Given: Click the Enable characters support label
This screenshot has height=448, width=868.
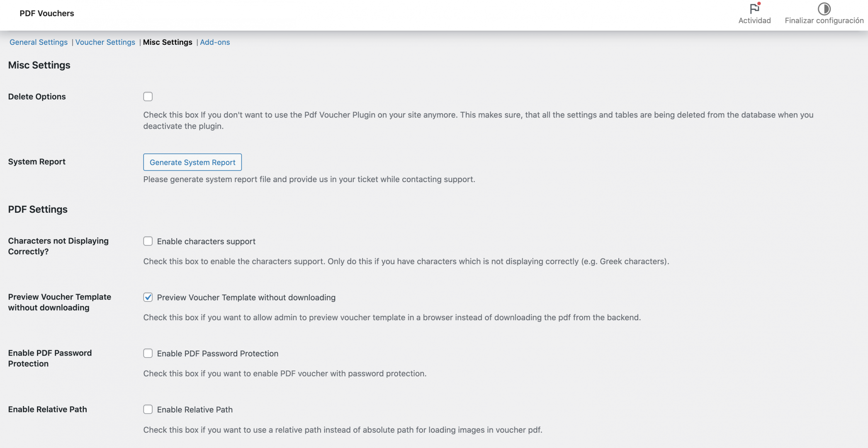Looking at the screenshot, I should [206, 241].
